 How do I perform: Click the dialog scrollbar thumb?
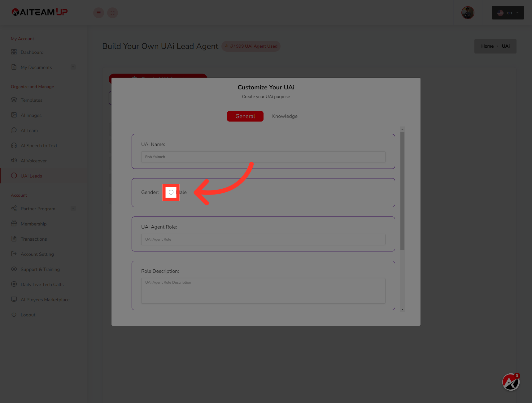(402, 191)
